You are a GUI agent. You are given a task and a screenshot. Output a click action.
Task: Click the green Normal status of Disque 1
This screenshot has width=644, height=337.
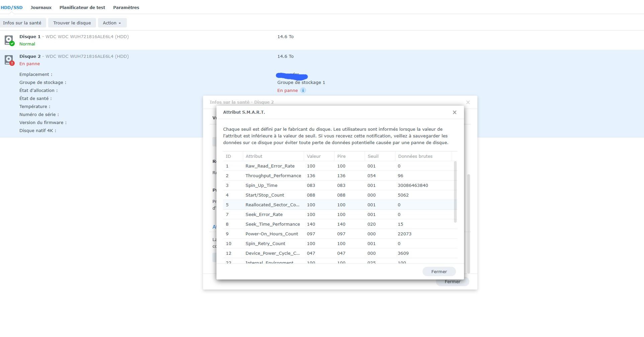click(27, 44)
